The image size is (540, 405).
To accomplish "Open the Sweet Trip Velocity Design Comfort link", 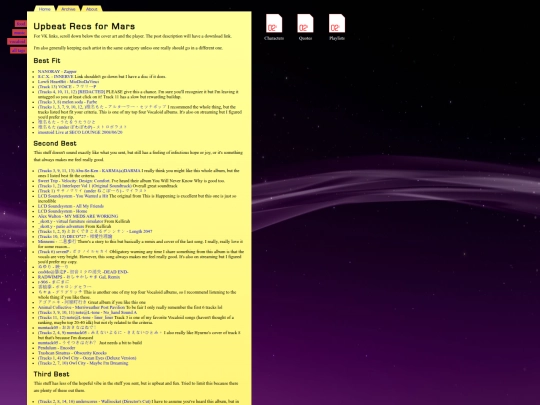I will [74, 181].
